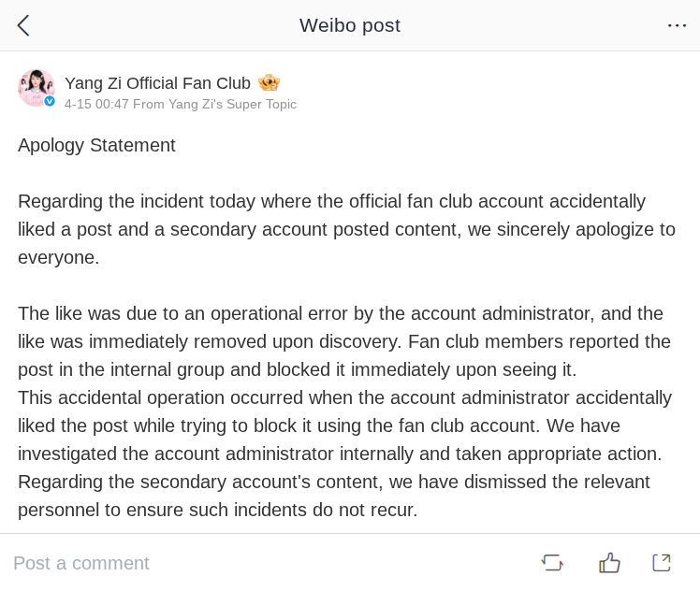Open the fan club's profile picture
Viewport: 700px width, 591px height.
[x=36, y=87]
